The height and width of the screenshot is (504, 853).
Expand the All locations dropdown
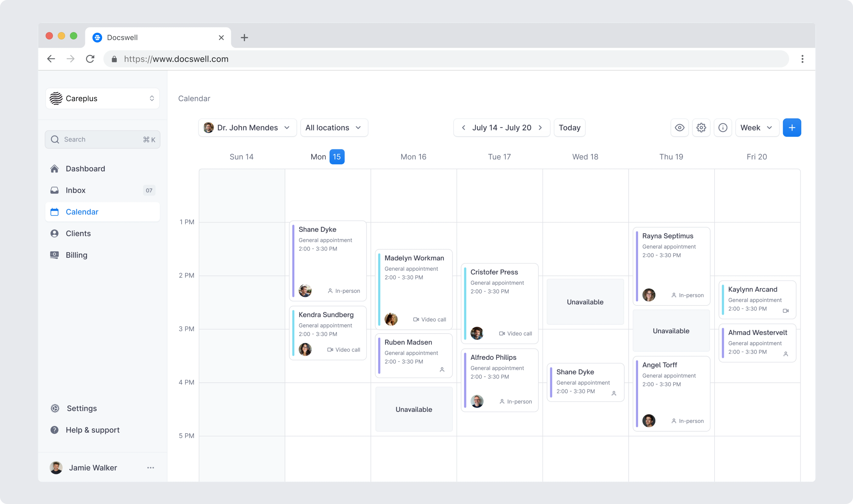coord(334,128)
